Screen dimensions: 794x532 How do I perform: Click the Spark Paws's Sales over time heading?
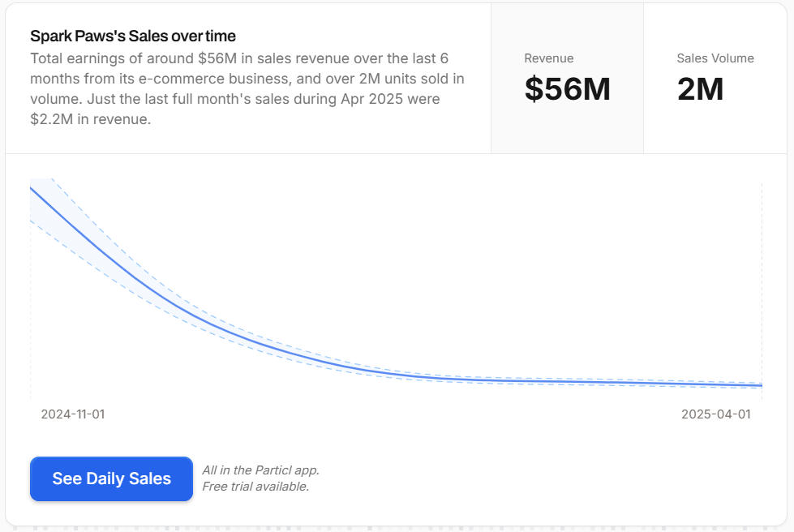pyautogui.click(x=133, y=36)
